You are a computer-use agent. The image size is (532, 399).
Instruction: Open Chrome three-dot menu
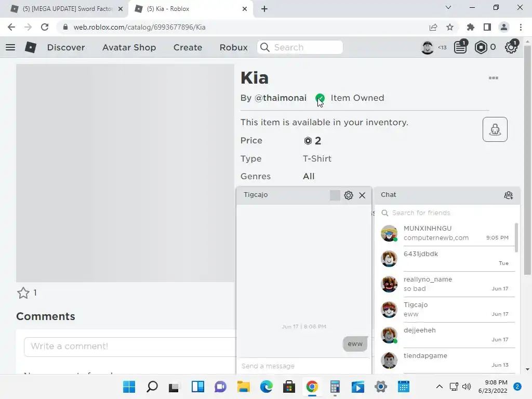(x=521, y=27)
